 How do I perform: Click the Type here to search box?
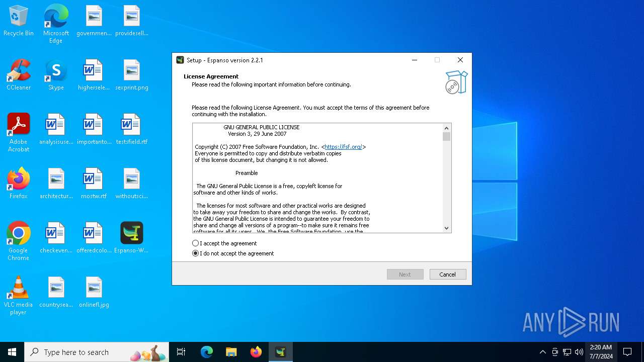coord(97,352)
